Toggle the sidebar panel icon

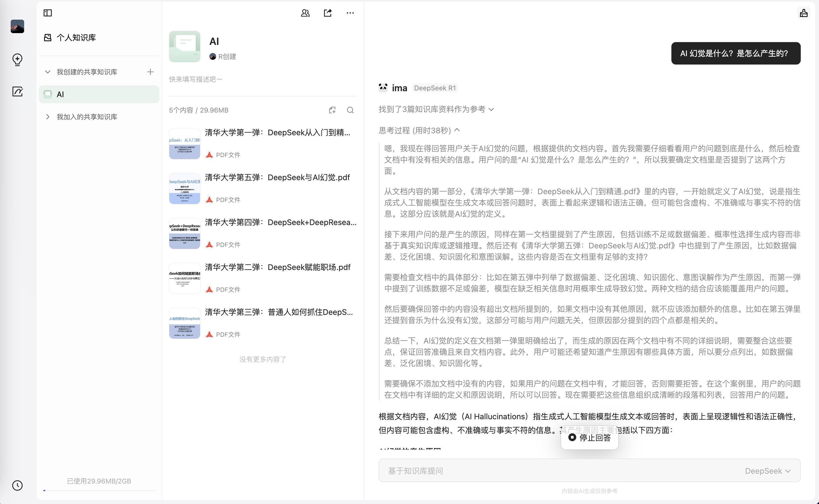click(x=48, y=13)
